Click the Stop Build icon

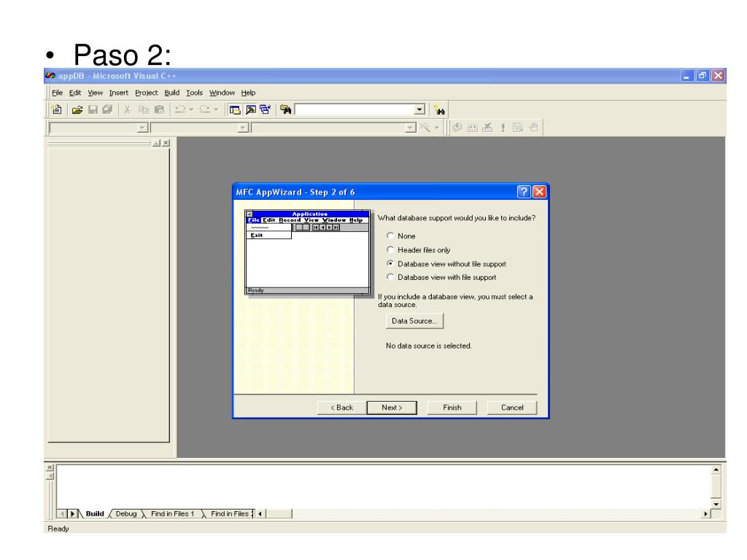487,128
